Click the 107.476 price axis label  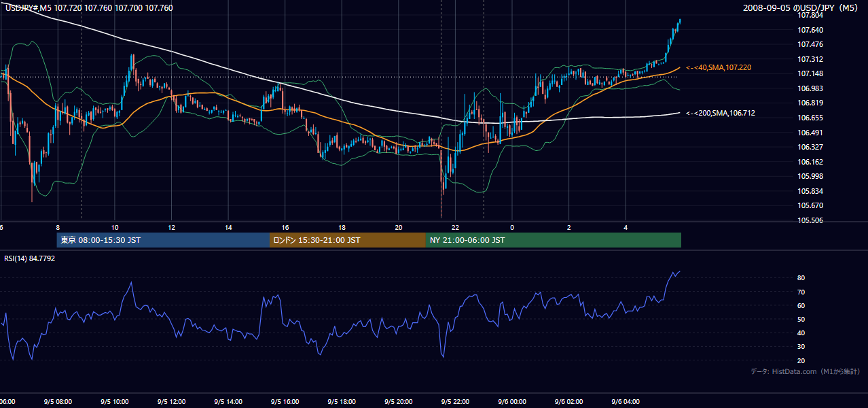[811, 44]
